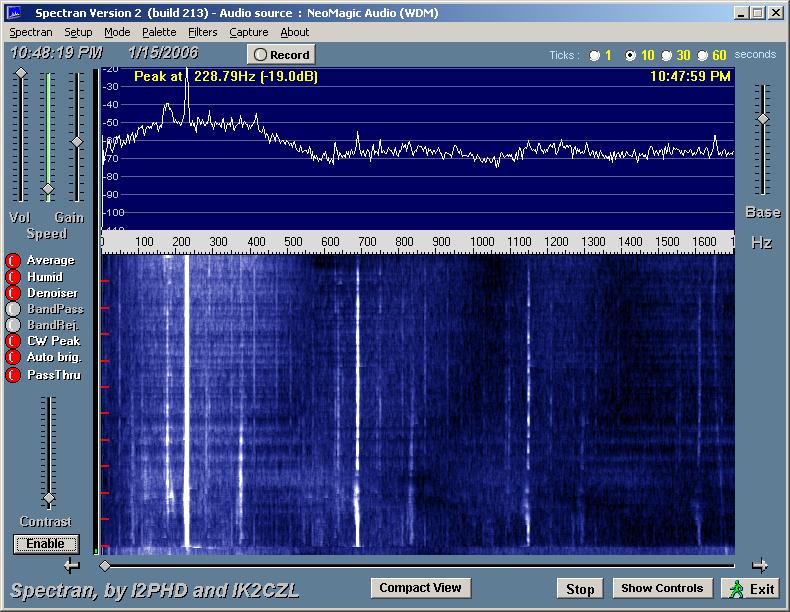
Task: Toggle the Denoiser indicator
Action: [x=13, y=293]
